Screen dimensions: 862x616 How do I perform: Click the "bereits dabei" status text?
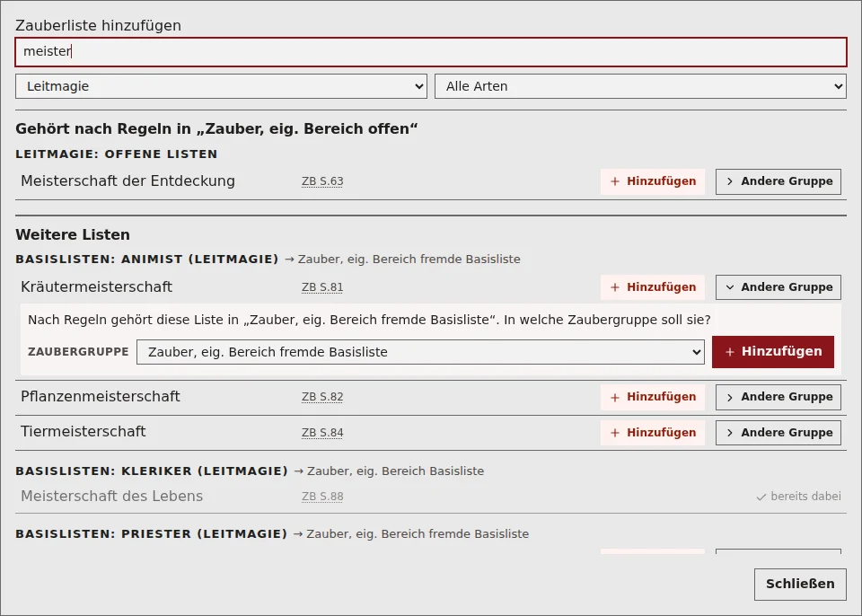pos(799,497)
